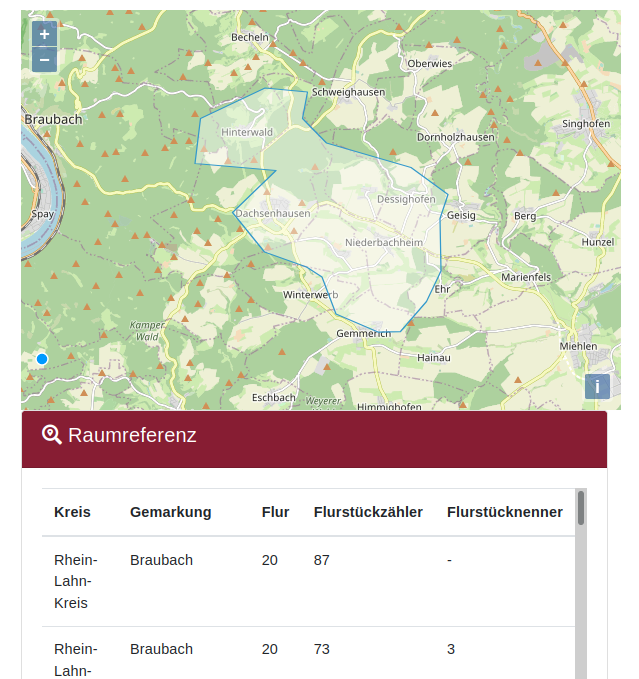Zoom in on the map

click(44, 35)
